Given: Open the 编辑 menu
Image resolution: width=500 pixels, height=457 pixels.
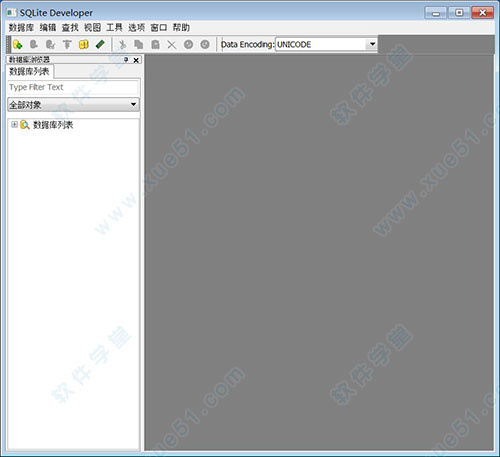Looking at the screenshot, I should [48, 27].
